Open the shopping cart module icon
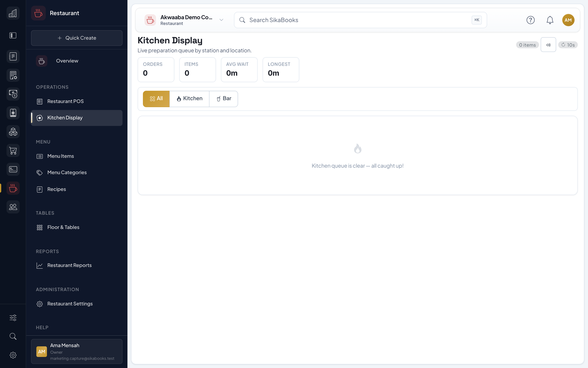Image resolution: width=588 pixels, height=368 pixels. (x=13, y=151)
